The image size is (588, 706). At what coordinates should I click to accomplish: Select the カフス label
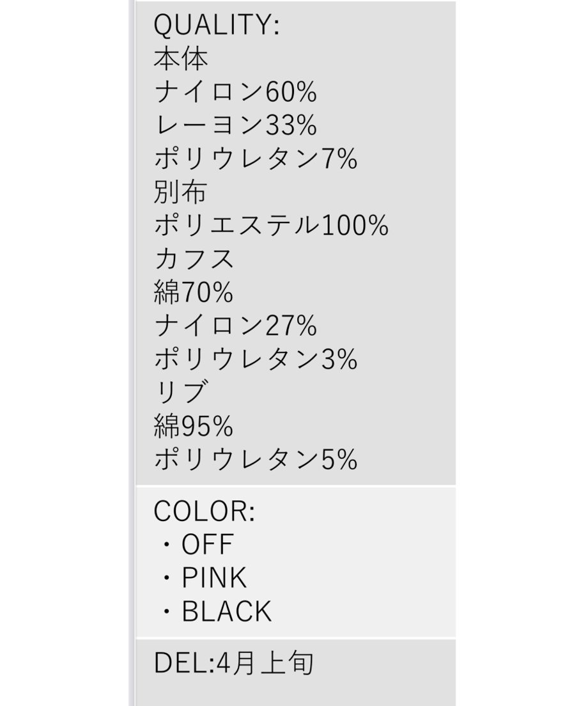194,259
